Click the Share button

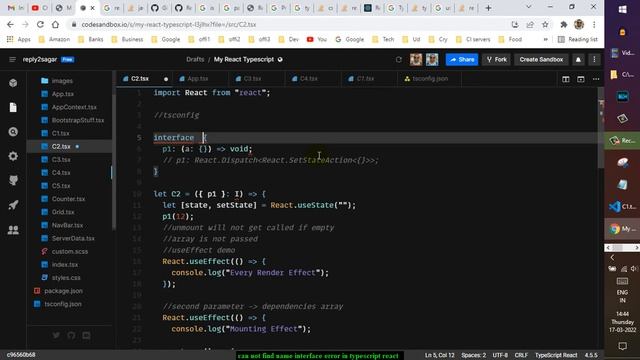point(462,60)
